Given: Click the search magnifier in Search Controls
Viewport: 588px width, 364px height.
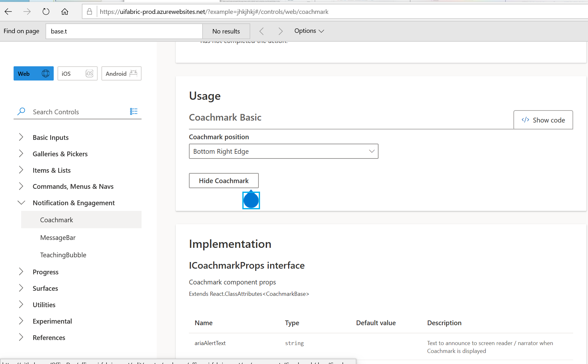Looking at the screenshot, I should click(x=21, y=111).
